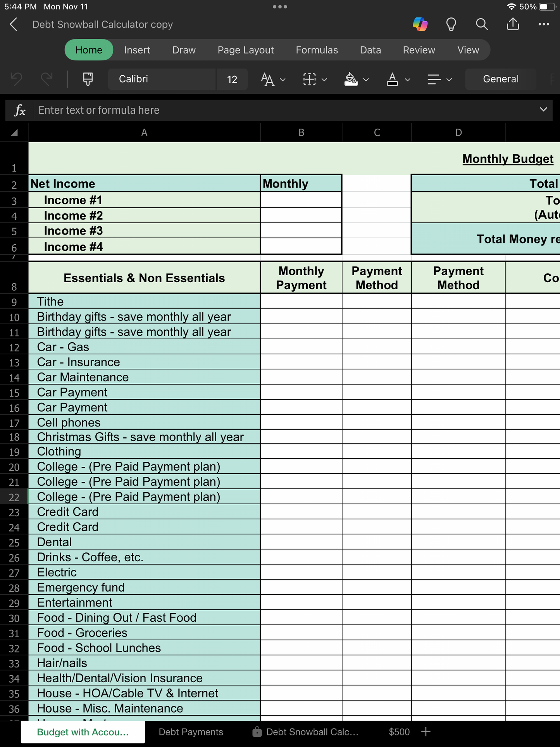Open the font size 12 box
This screenshot has width=560, height=747.
point(232,79)
